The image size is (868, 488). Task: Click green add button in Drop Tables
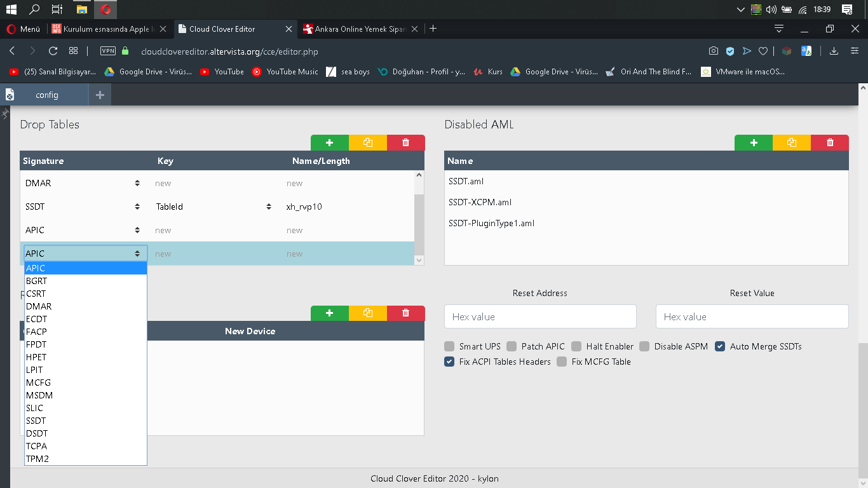tap(329, 143)
